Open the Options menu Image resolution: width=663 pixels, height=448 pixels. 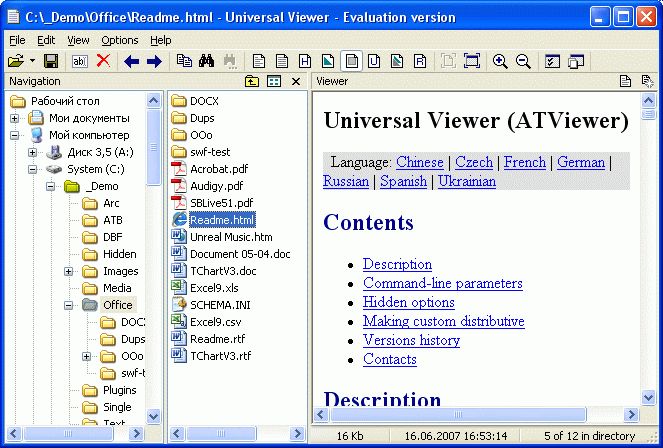coord(120,40)
